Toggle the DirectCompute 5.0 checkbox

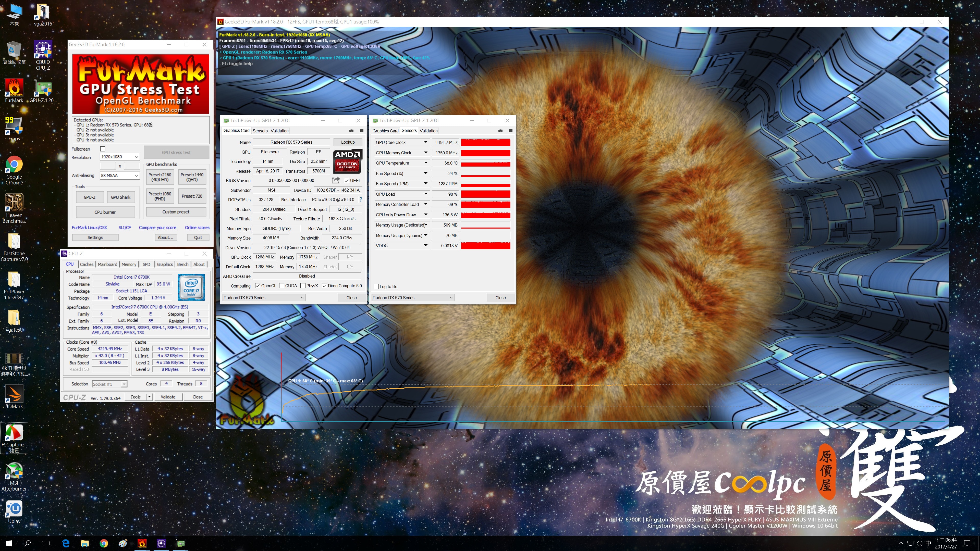point(325,286)
